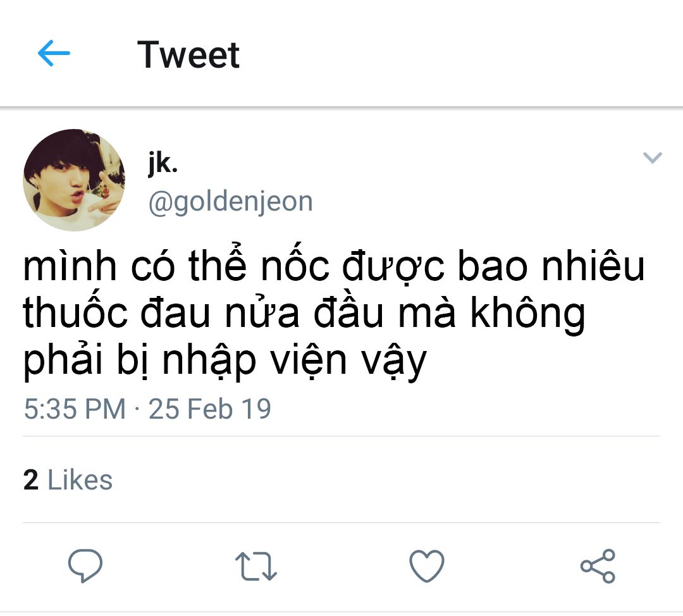Screen dimensions: 683x616
Task: Tap the word Likes below the timestamp
Action: [x=80, y=479]
